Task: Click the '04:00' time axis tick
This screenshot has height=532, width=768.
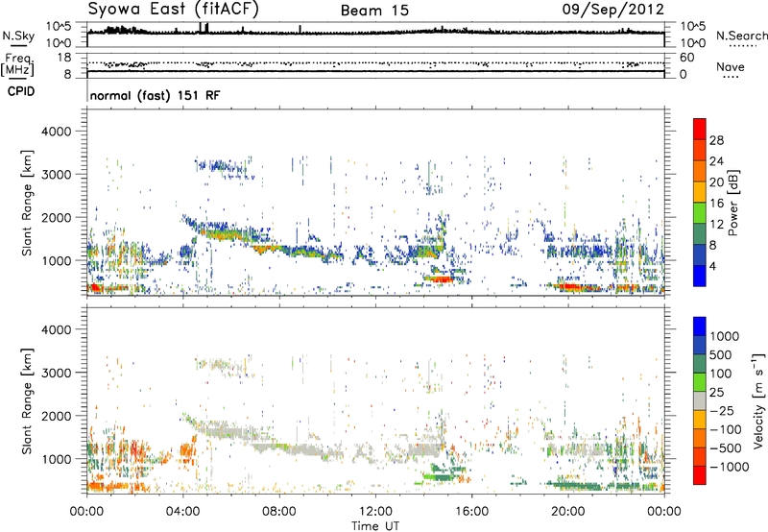Action: point(183,512)
